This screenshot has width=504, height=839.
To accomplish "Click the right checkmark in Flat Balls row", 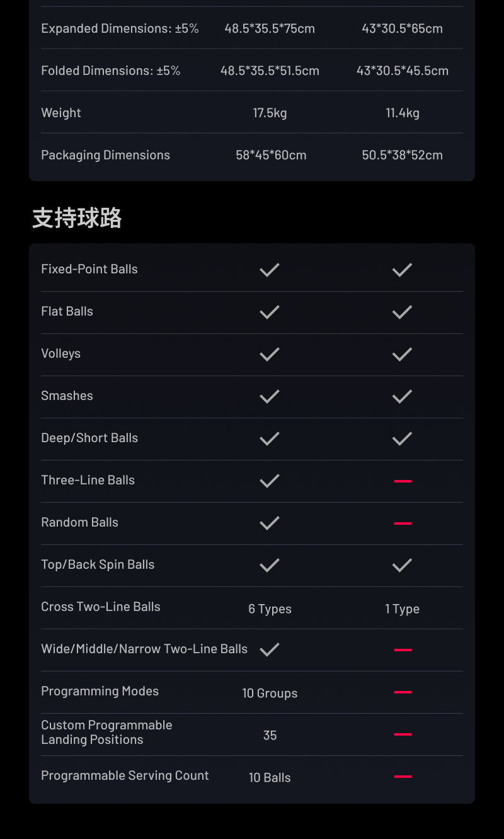I will tap(402, 312).
